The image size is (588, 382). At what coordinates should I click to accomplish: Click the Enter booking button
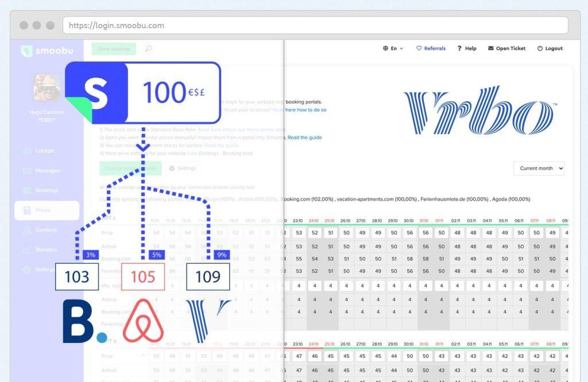[114, 49]
